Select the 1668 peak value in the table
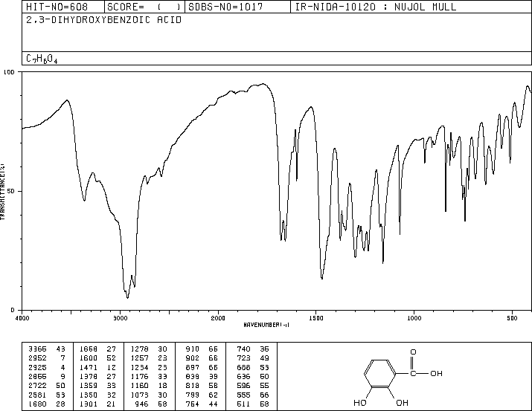 coord(89,349)
